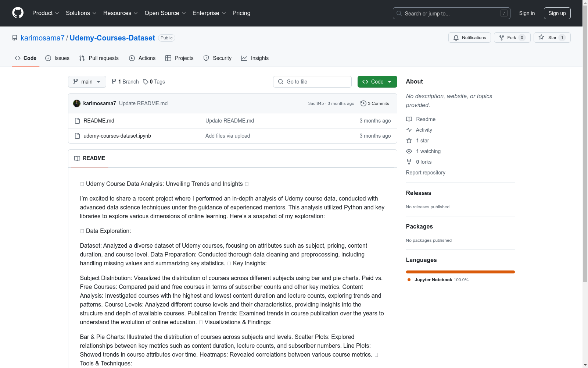Open the 3 Commits history link
Screen dimensions: 588x368
[375, 103]
